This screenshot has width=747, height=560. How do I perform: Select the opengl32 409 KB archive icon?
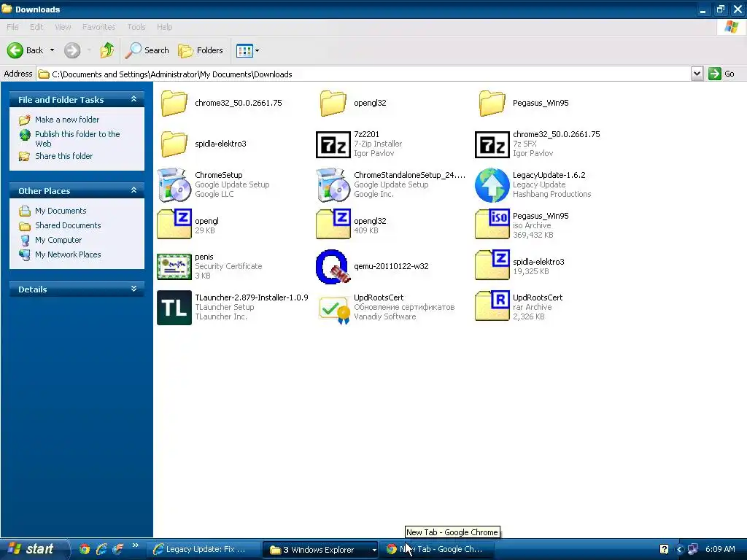pos(333,223)
